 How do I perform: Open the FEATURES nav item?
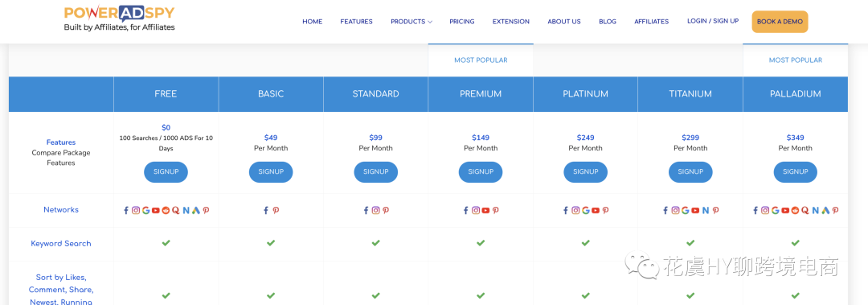357,22
